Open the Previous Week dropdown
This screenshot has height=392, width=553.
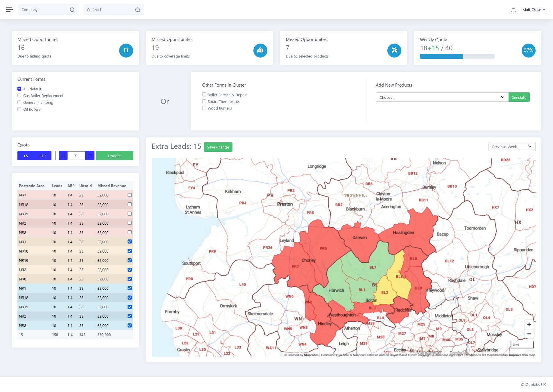tap(511, 147)
